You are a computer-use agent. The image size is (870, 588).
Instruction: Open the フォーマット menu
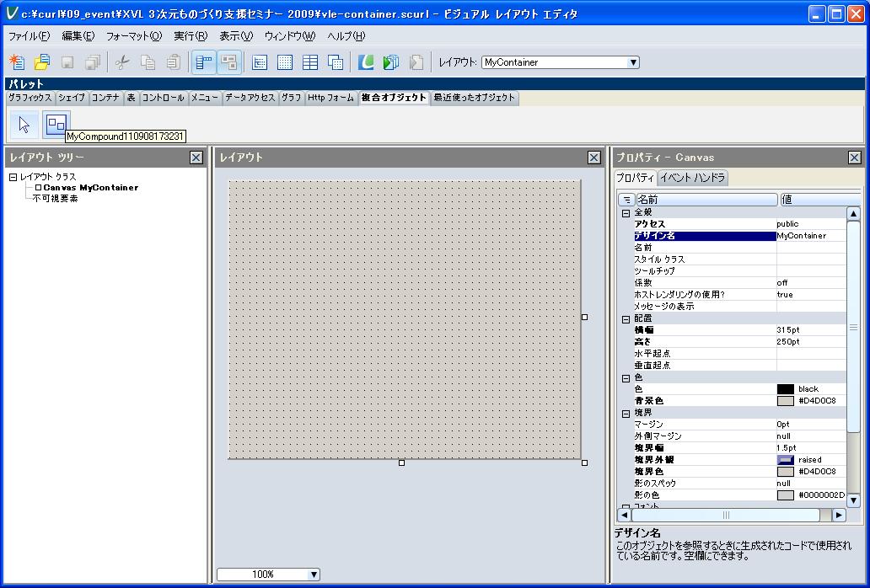click(x=133, y=36)
